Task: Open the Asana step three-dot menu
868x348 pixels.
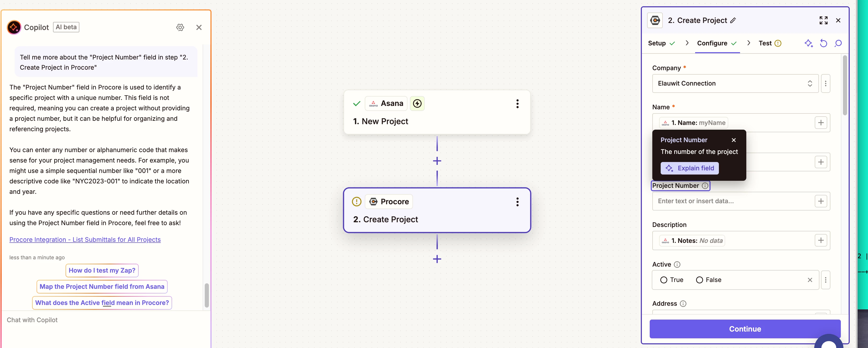Action: click(517, 104)
